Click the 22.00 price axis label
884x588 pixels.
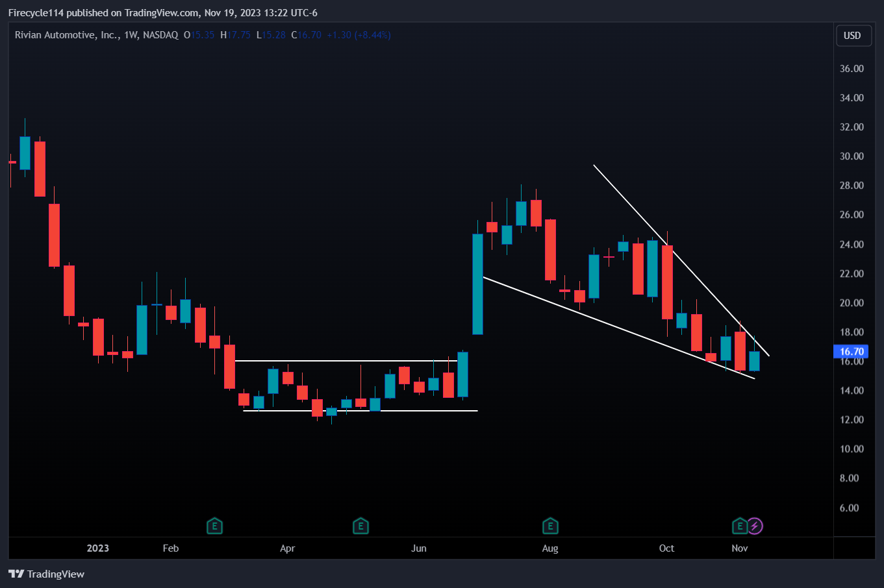[852, 274]
